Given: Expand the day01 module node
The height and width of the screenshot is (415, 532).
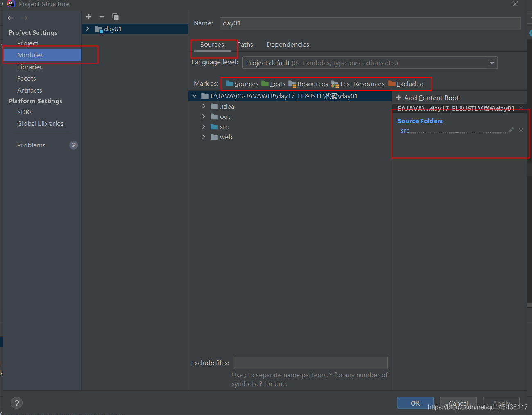Looking at the screenshot, I should pos(88,29).
